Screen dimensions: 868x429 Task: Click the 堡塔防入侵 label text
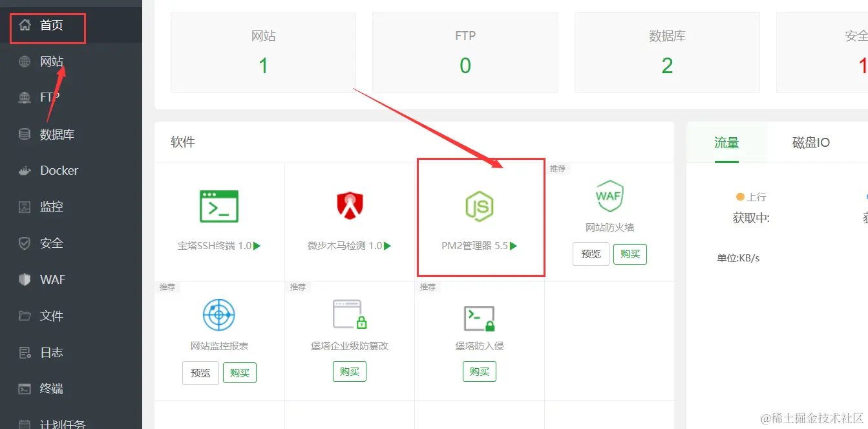480,346
